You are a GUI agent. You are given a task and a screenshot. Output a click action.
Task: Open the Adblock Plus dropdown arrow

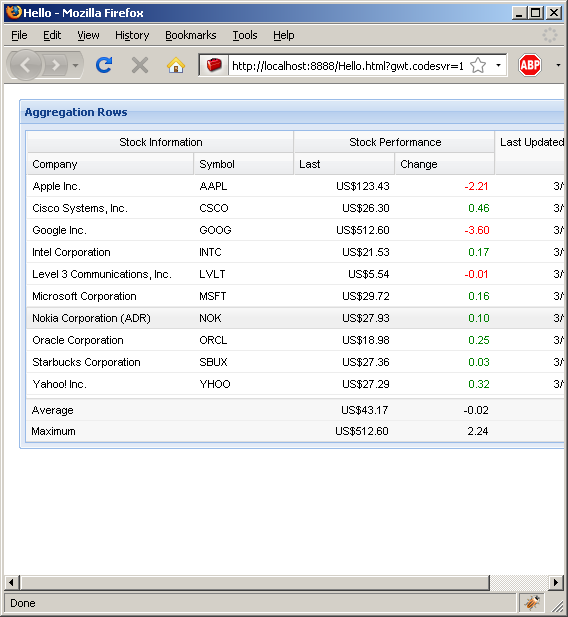[558, 65]
